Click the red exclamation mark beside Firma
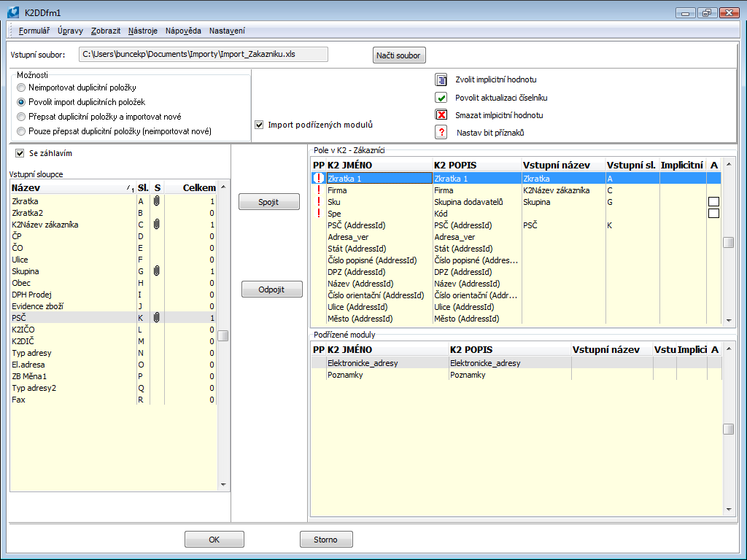 (x=318, y=190)
